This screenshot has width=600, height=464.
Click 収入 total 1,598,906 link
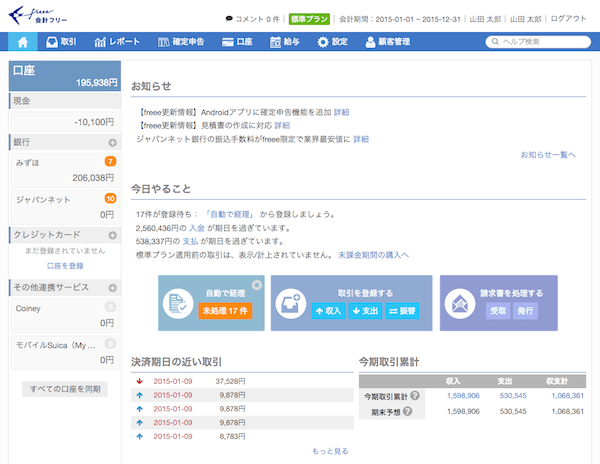click(463, 396)
